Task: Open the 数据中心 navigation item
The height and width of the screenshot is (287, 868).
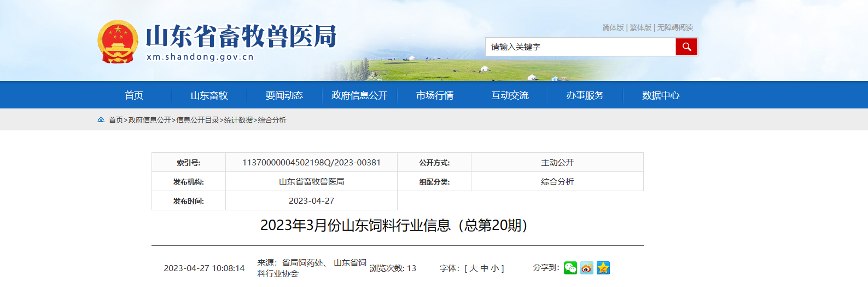Action: click(661, 95)
